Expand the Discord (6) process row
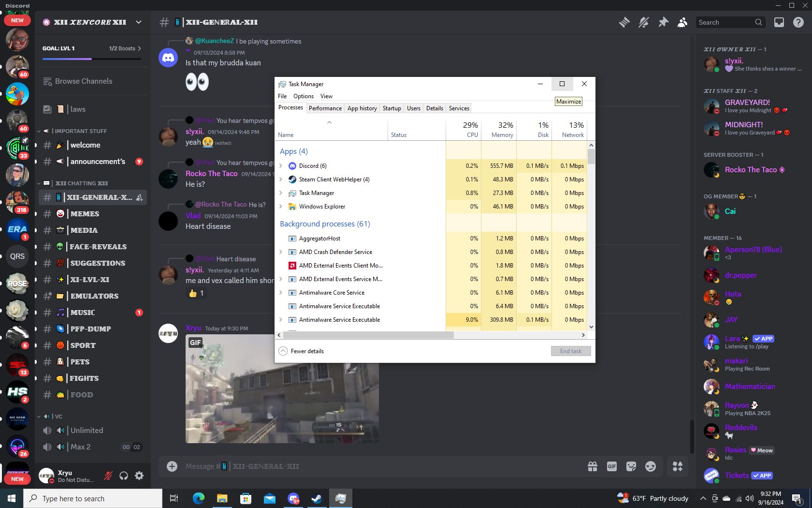812x508 pixels. click(x=281, y=166)
